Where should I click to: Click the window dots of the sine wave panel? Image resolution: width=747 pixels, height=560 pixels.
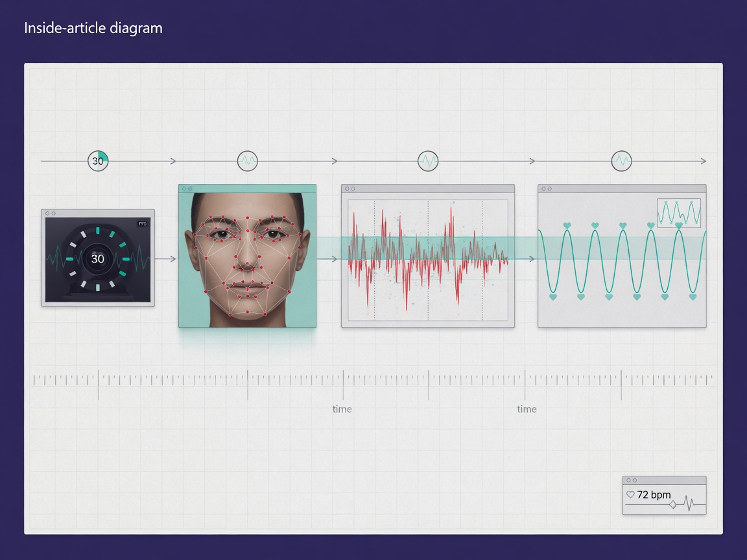[547, 189]
